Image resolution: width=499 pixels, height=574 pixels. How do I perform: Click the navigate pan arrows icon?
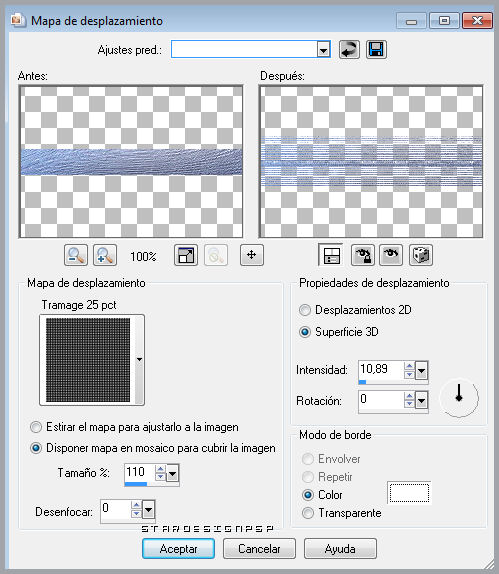click(252, 255)
